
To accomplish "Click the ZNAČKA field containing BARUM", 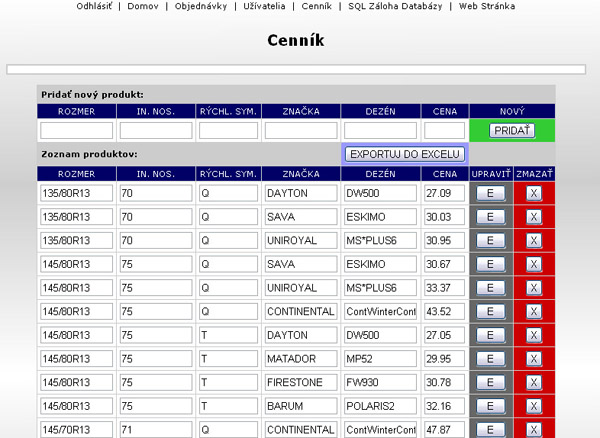I will (301, 406).
